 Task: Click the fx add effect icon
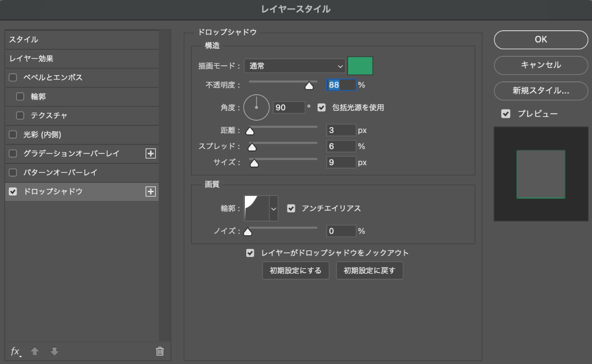(x=16, y=351)
